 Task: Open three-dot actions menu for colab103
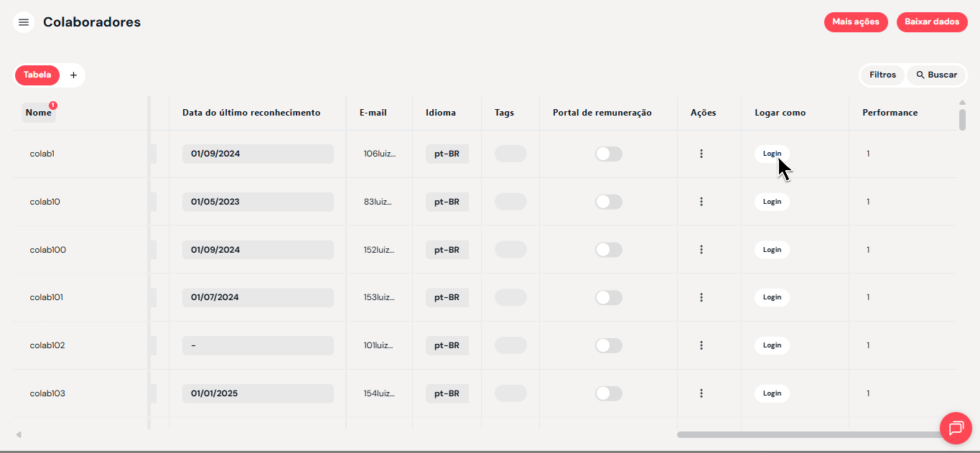[701, 393]
